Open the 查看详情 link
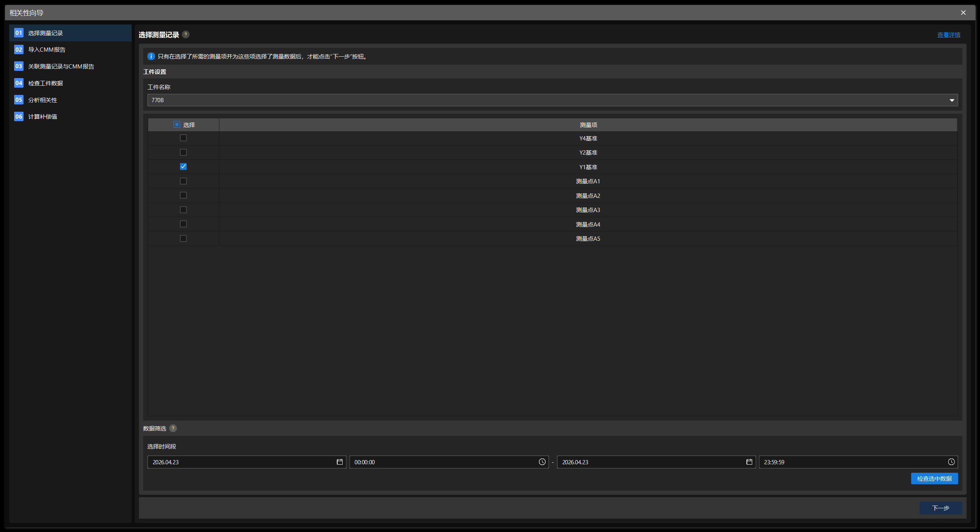This screenshot has width=980, height=532. click(949, 35)
